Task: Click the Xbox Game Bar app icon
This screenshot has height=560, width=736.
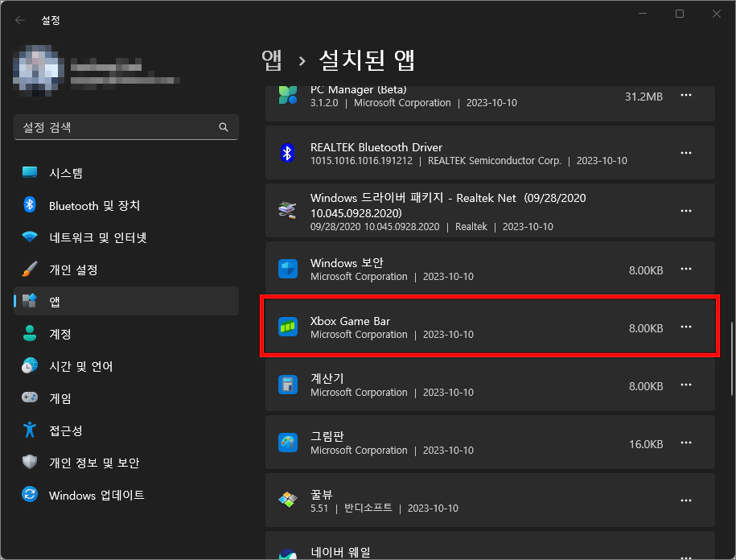Action: 288,327
